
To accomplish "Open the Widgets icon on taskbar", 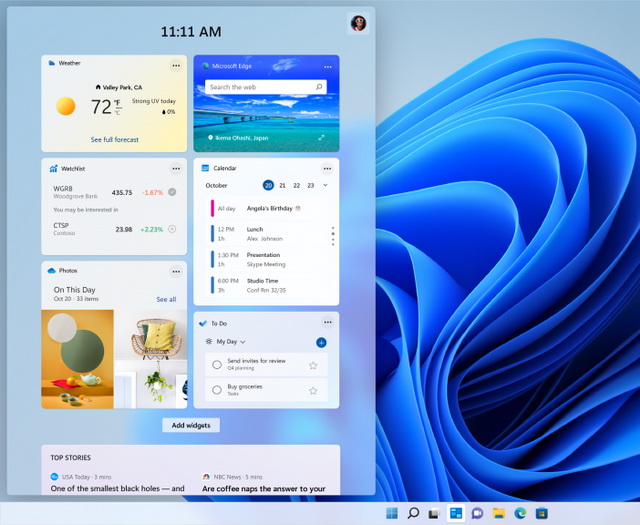I will click(x=456, y=513).
